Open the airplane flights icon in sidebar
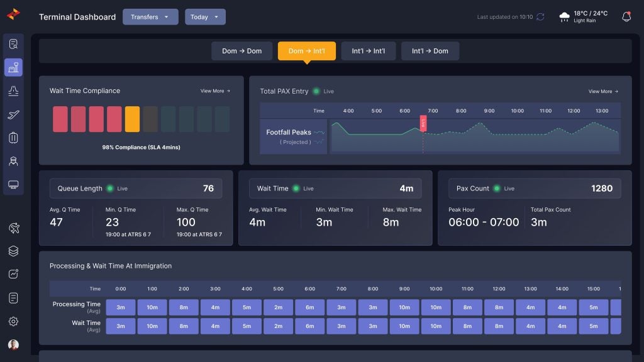Viewport: 644px width, 362px height. coord(13,114)
